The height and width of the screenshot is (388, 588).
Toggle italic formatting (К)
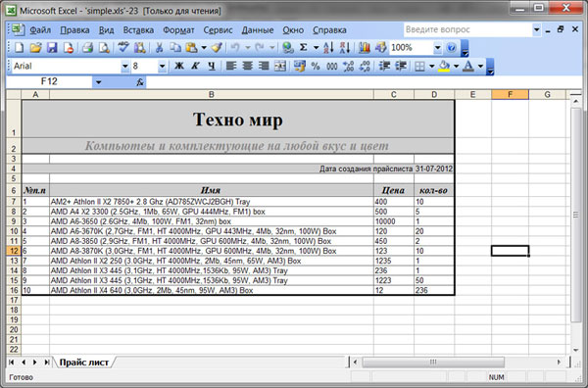[x=195, y=67]
